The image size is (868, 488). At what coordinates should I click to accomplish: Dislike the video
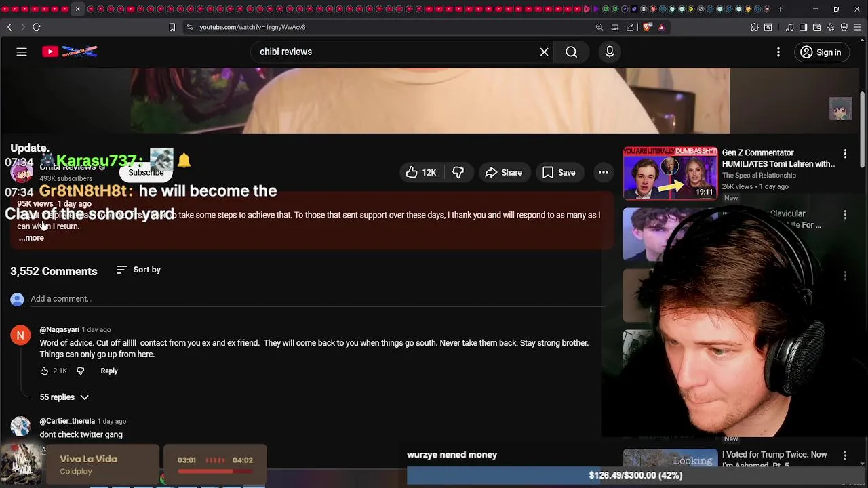coord(458,173)
